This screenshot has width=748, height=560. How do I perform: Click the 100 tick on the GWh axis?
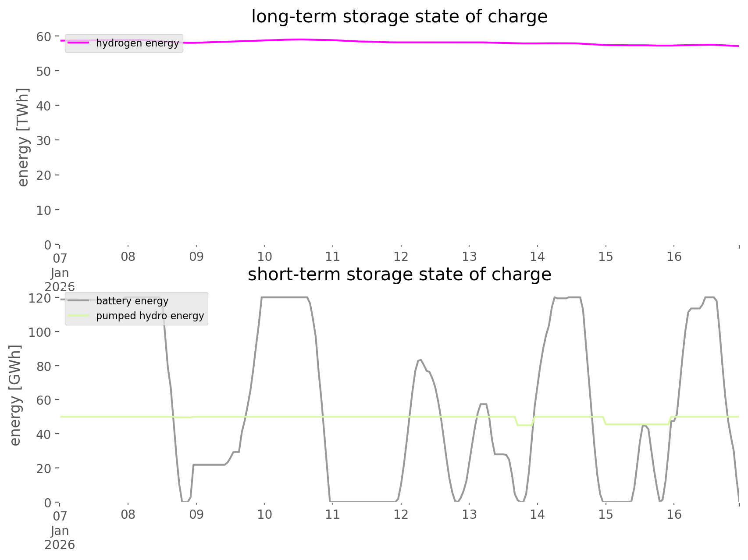pyautogui.click(x=40, y=332)
